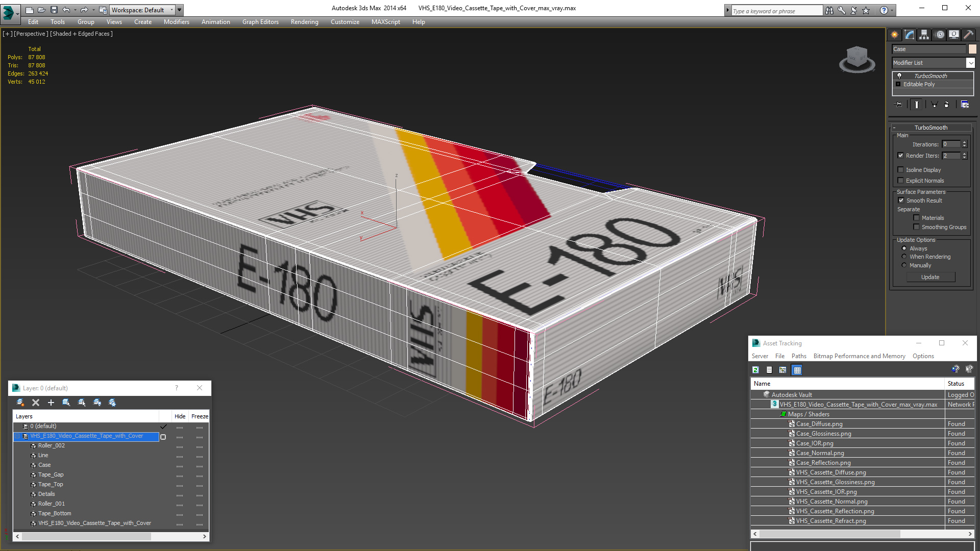Click Freeze/Unfreeze All Layers icon
The image size is (980, 551).
[112, 403]
